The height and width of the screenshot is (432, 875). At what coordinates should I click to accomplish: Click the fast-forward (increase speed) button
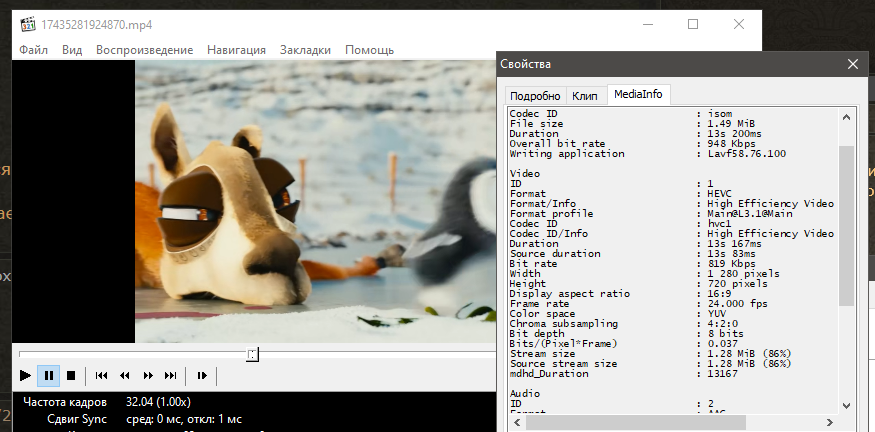148,376
